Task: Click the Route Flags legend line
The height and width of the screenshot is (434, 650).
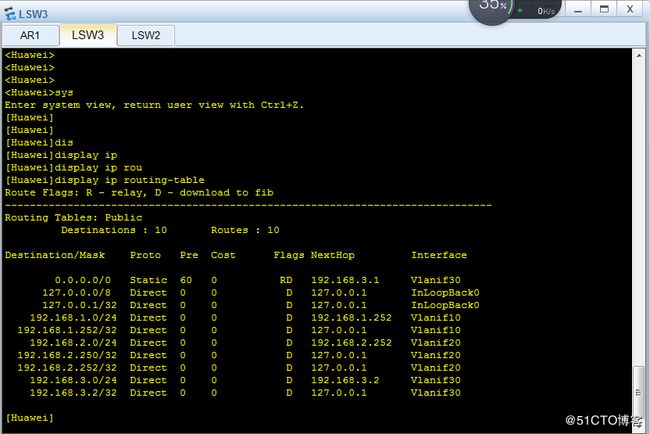Action: (x=139, y=193)
